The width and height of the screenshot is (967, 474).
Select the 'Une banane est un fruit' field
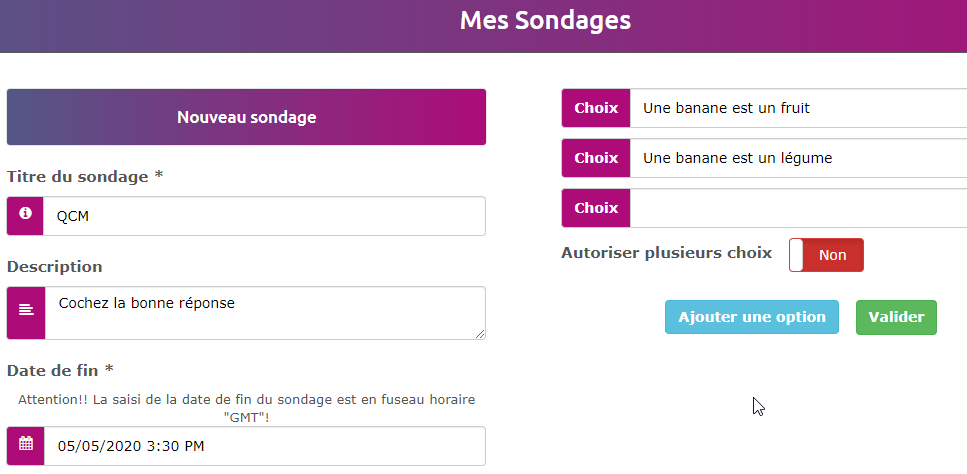pyautogui.click(x=798, y=108)
